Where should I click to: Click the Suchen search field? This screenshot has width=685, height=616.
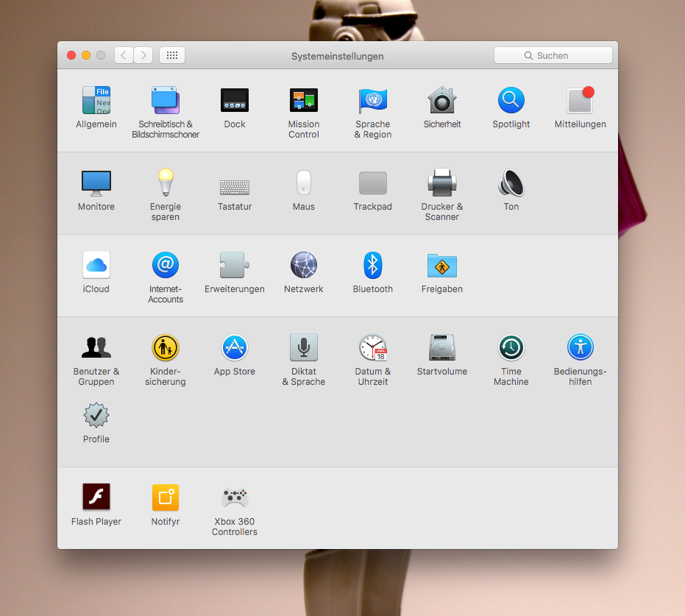[x=553, y=55]
